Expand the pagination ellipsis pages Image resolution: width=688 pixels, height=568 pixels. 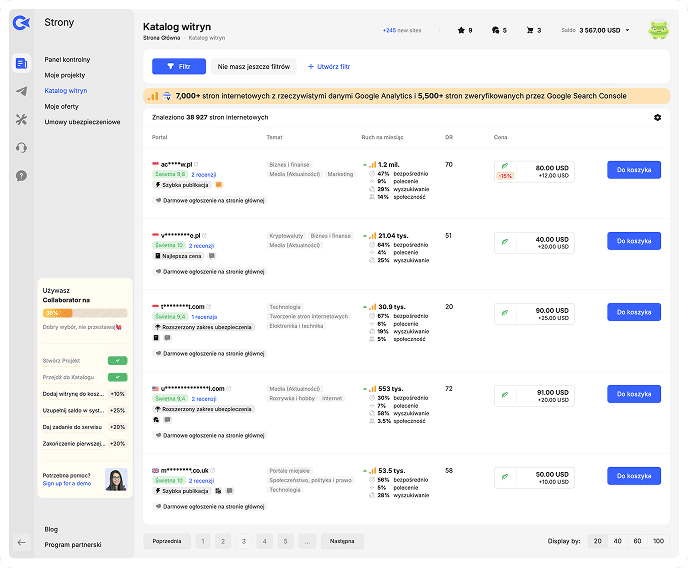pyautogui.click(x=307, y=541)
